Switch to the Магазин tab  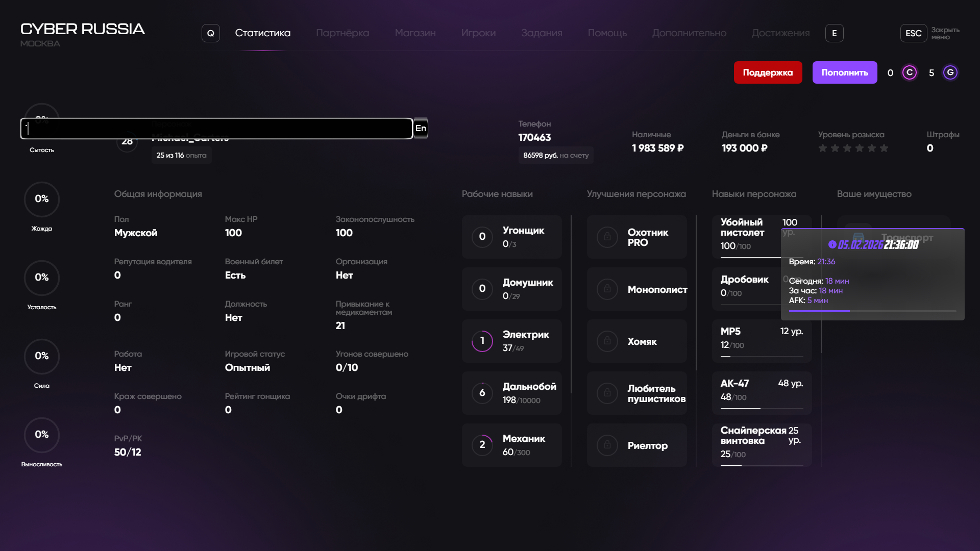(415, 33)
